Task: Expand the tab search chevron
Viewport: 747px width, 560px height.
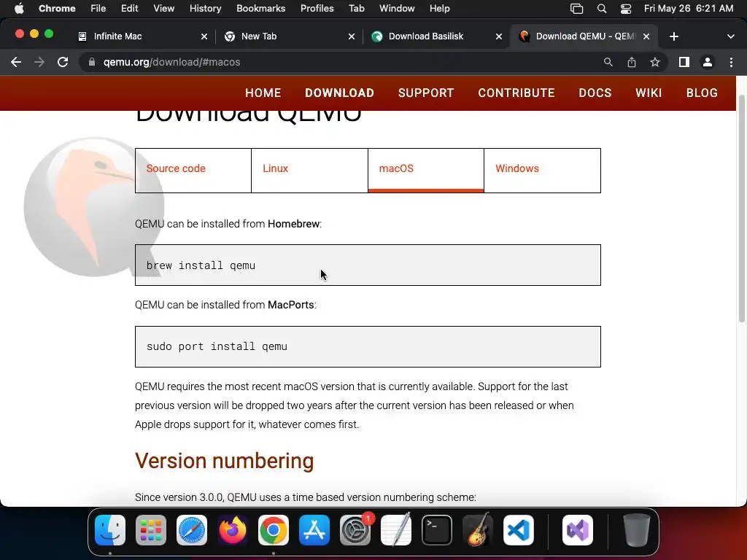Action: click(x=730, y=36)
